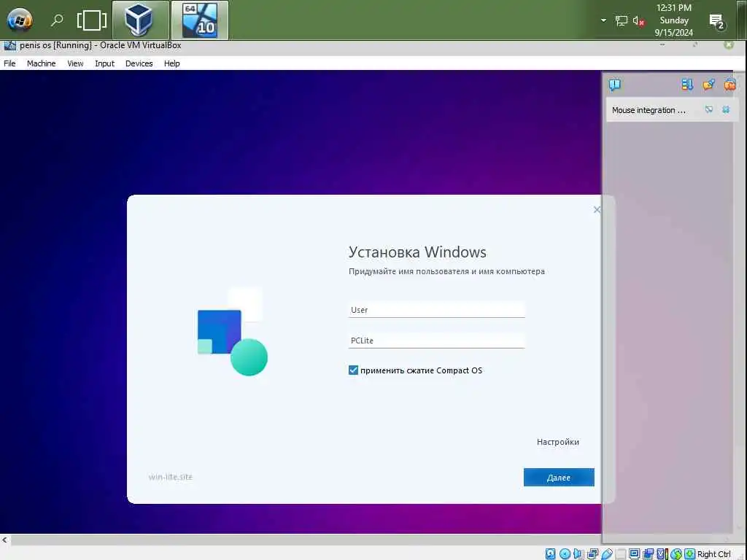Open the taskbar clock showing 12:31 PM
Image resolution: width=747 pixels, height=560 pixels.
pos(673,20)
